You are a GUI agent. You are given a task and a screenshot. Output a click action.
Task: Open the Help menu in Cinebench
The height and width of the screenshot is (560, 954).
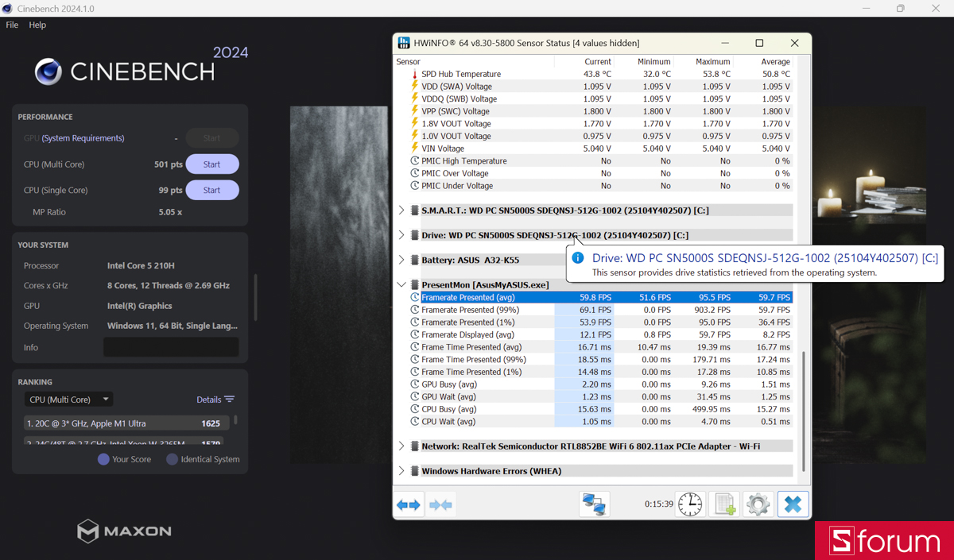pyautogui.click(x=37, y=25)
